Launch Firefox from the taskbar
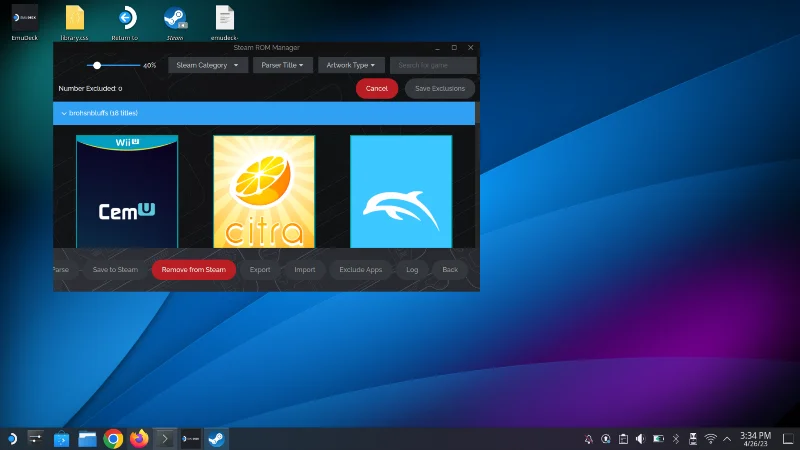 pos(139,439)
